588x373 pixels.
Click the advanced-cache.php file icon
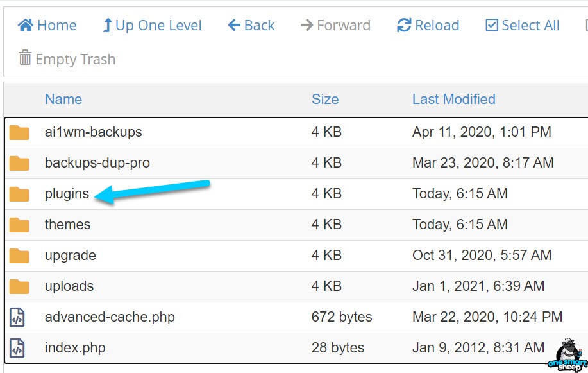(17, 317)
